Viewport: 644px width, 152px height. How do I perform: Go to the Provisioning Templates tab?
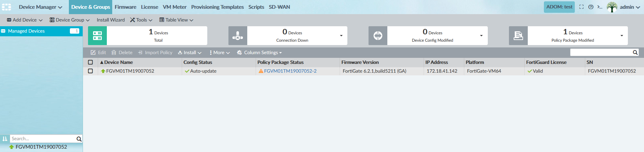[217, 7]
